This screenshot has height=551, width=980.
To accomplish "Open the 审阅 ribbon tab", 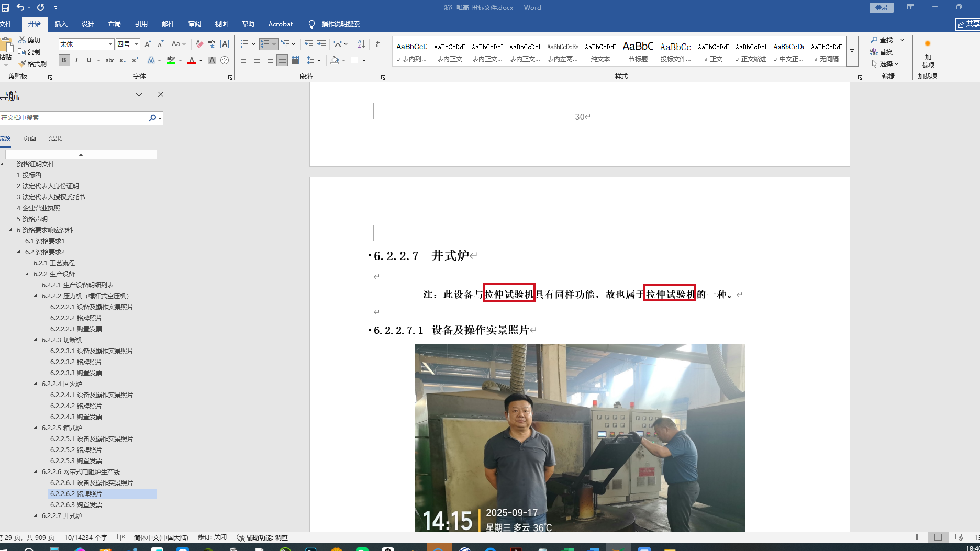I will (x=195, y=24).
